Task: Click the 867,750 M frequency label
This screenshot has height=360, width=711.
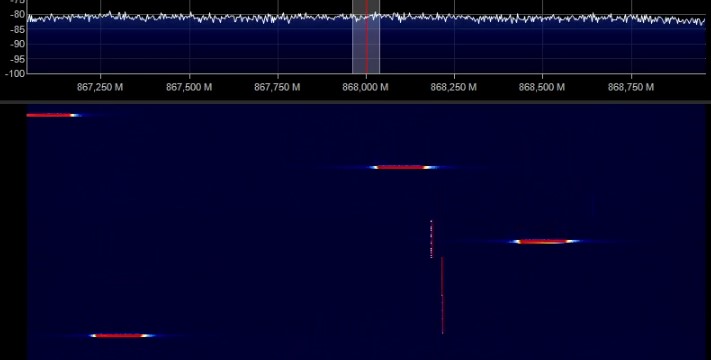Action: coord(277,87)
